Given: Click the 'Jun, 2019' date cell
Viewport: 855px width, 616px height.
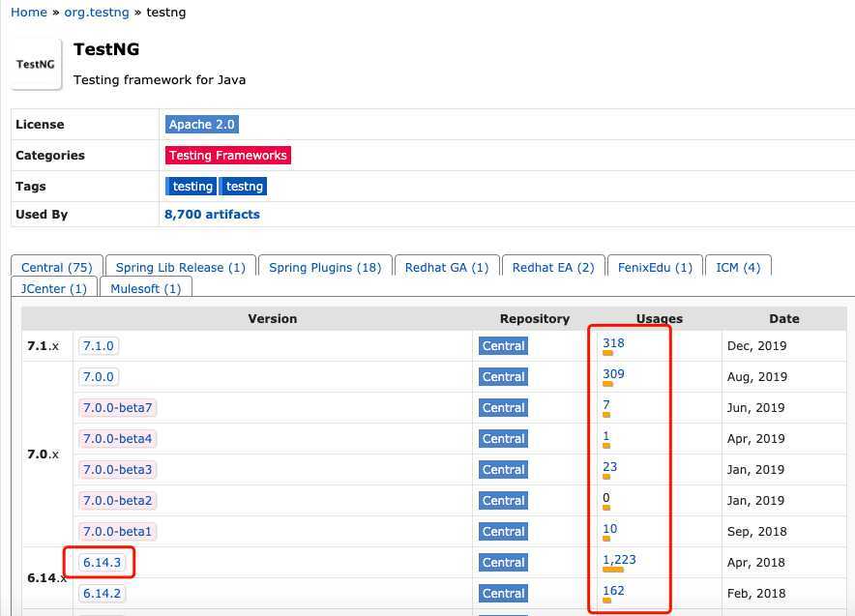Looking at the screenshot, I should tap(755, 408).
